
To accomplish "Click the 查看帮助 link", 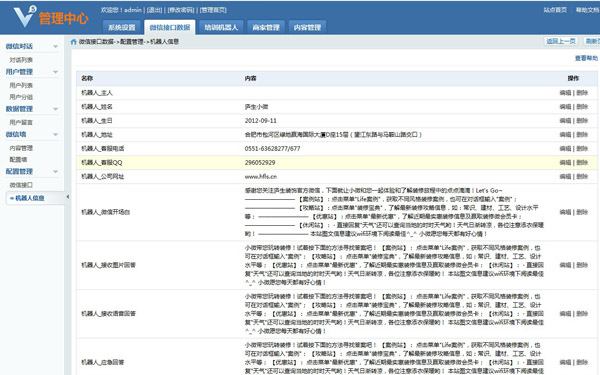I will 586,58.
